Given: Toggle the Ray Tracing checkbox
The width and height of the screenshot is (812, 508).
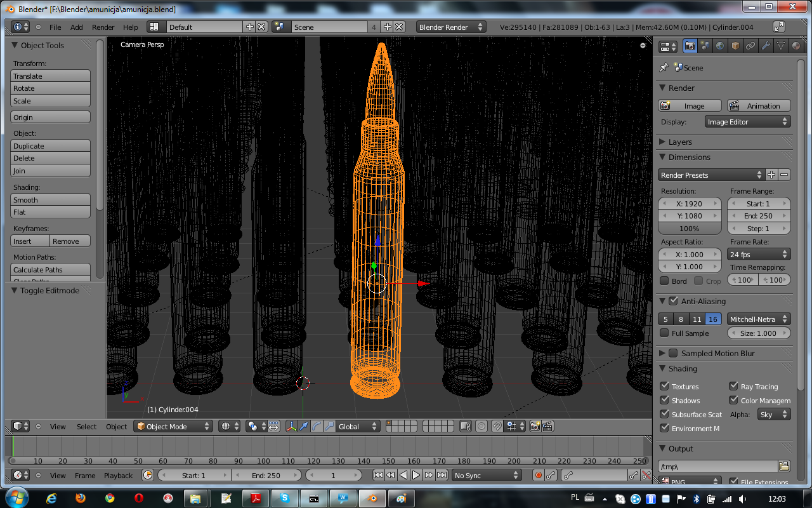Looking at the screenshot, I should 734,386.
